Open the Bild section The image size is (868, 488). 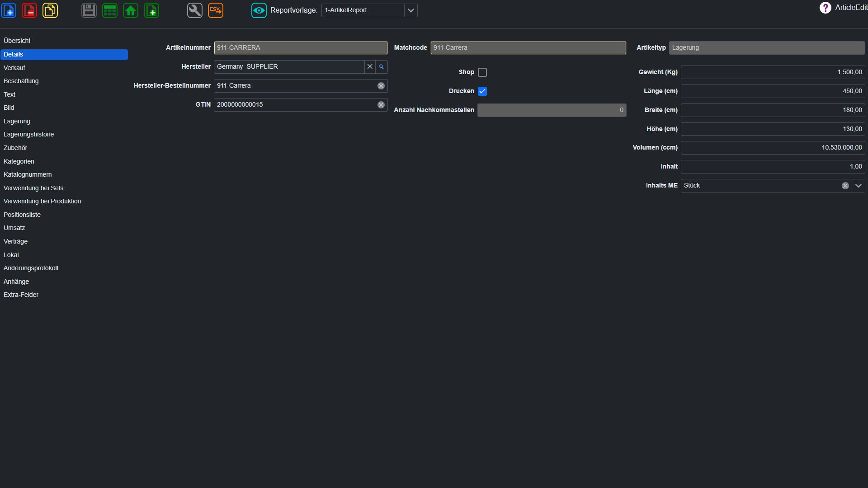point(64,108)
